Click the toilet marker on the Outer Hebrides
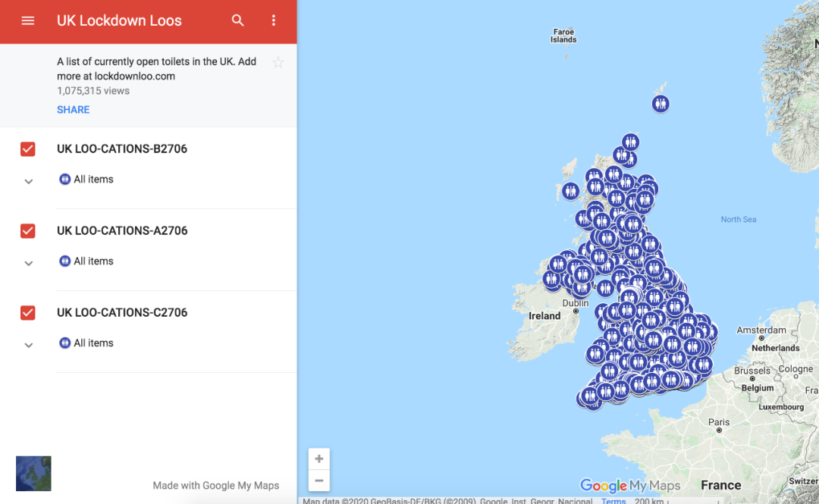Screen dimensions: 819x504 pyautogui.click(x=571, y=191)
